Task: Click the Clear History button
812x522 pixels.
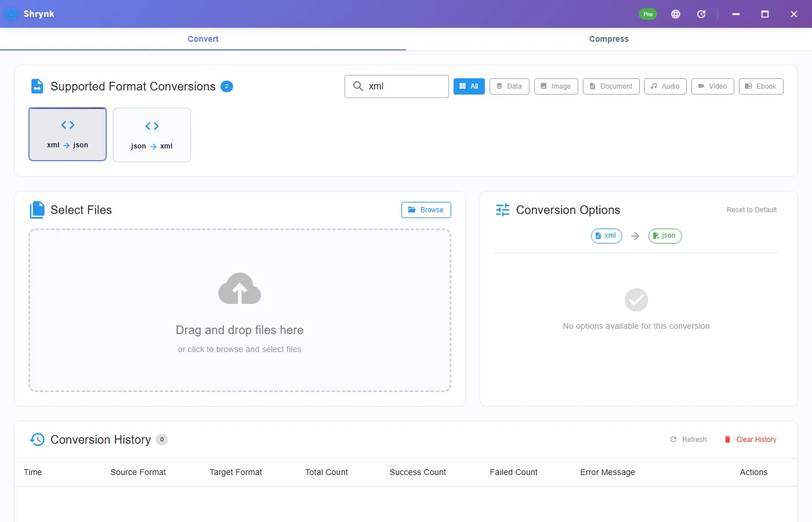Action: [x=751, y=440]
